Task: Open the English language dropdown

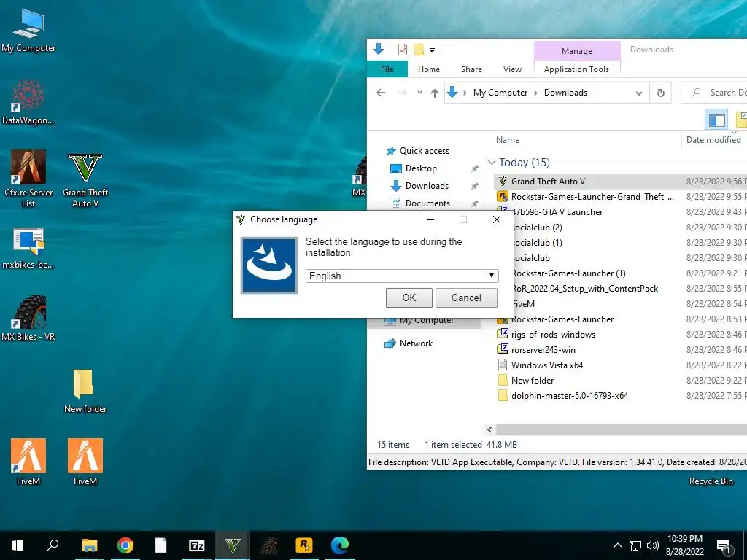Action: coord(402,276)
